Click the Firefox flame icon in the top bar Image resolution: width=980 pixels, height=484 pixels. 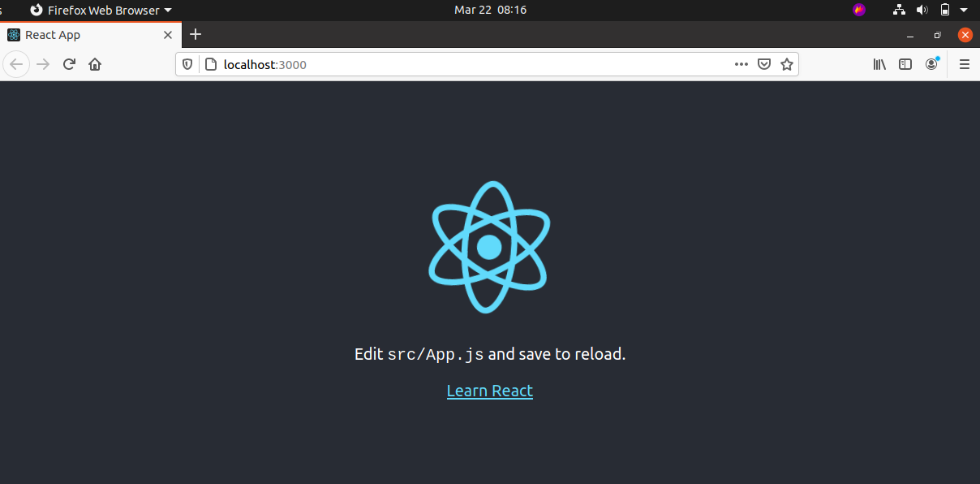(859, 10)
